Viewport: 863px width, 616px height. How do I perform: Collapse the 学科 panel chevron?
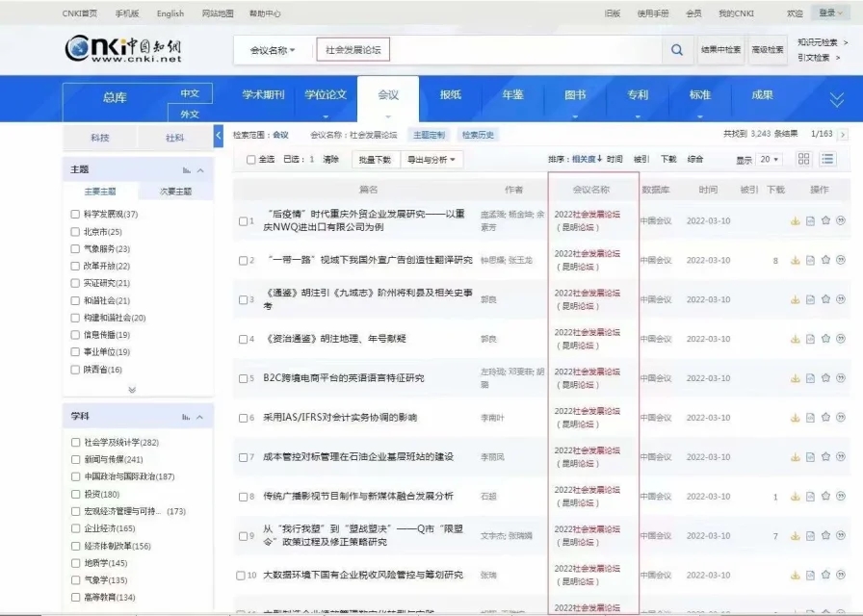click(x=199, y=418)
